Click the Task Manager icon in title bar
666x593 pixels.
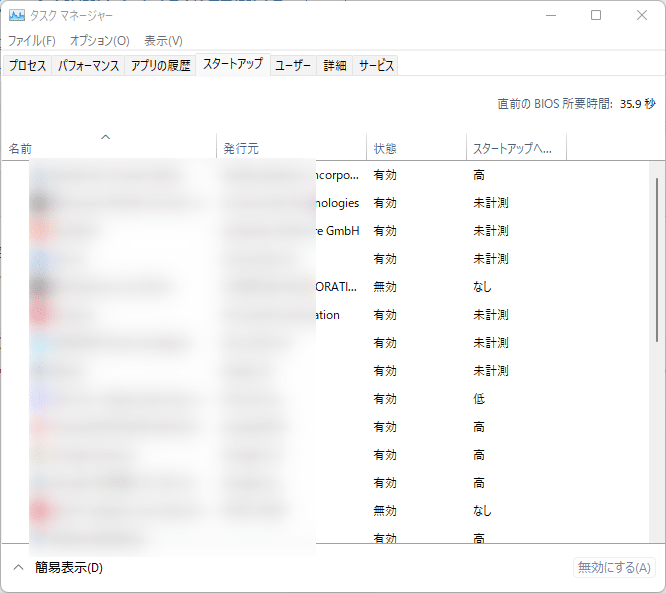(17, 15)
